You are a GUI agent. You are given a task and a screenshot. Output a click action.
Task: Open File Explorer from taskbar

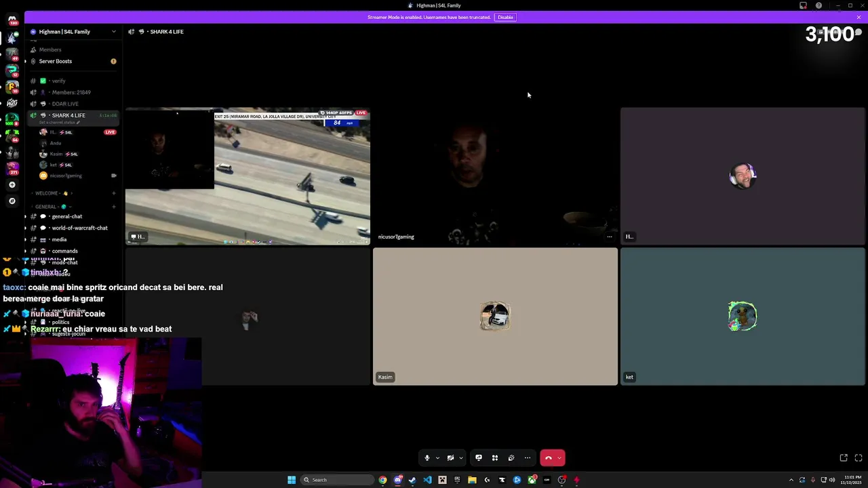[472, 480]
